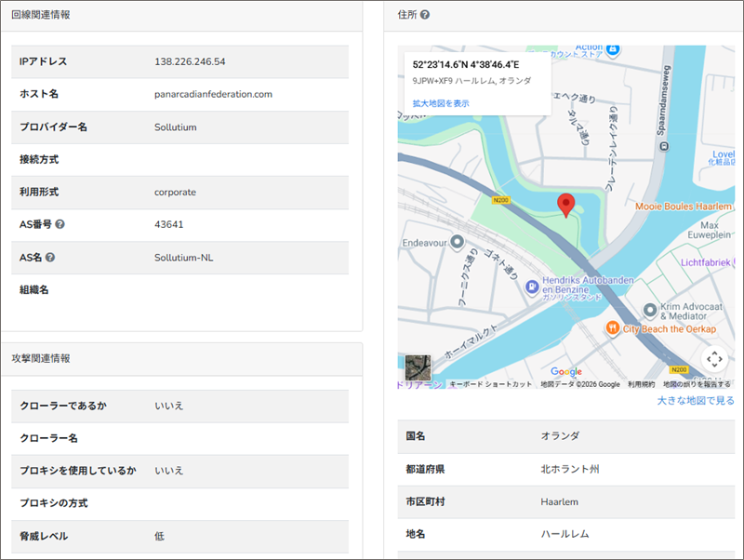This screenshot has width=744, height=560.
Task: Click the City Beach the Oerkap restaurant icon
Action: [x=613, y=327]
